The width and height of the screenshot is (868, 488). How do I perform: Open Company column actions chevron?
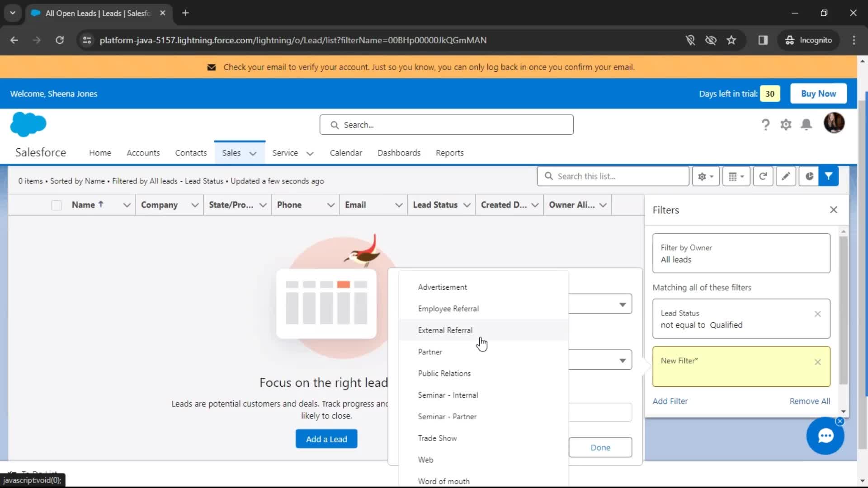coord(195,205)
